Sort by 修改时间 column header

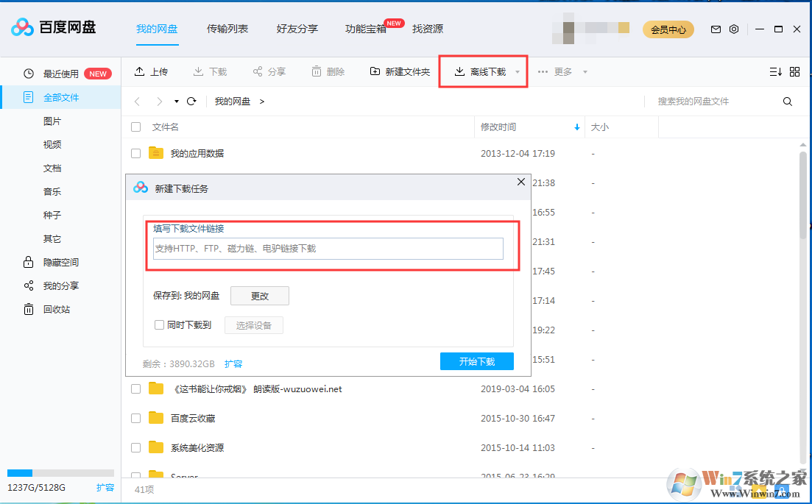tap(498, 127)
